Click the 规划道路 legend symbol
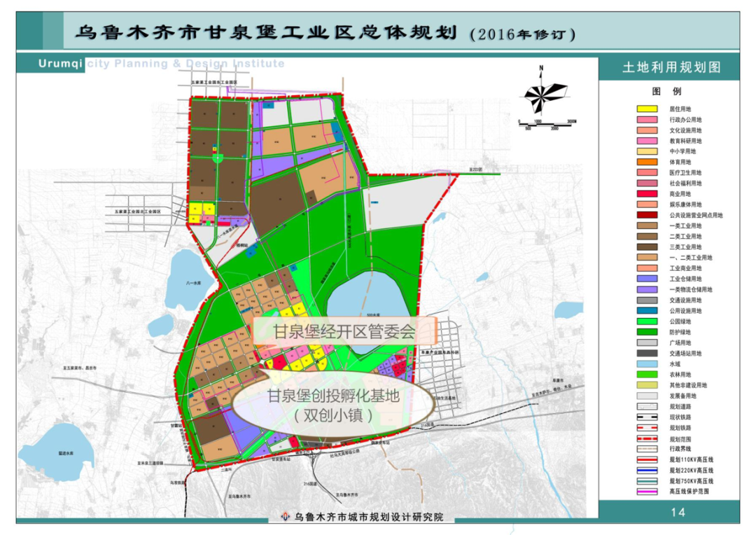The width and height of the screenshot is (756, 535). coord(647,407)
